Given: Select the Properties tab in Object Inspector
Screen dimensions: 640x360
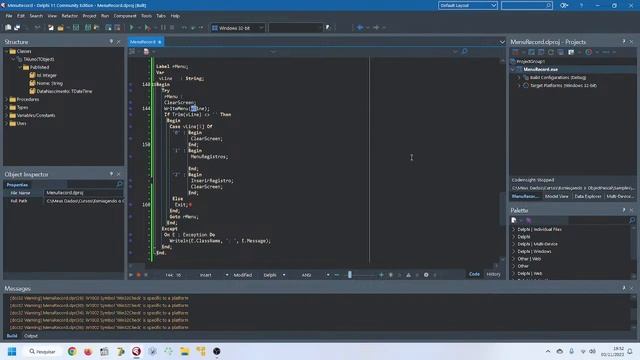Looking at the screenshot, I should point(17,185).
